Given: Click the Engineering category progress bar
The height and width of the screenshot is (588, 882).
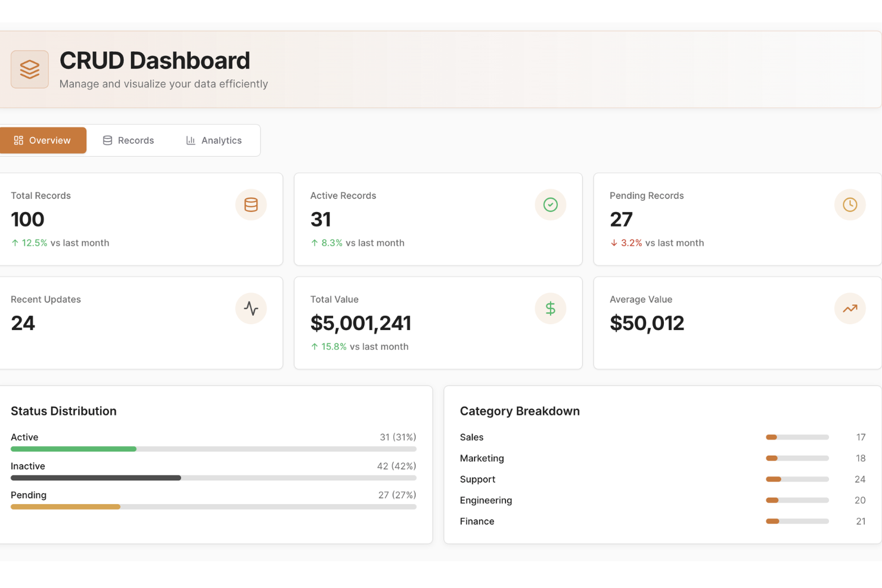Looking at the screenshot, I should click(797, 500).
